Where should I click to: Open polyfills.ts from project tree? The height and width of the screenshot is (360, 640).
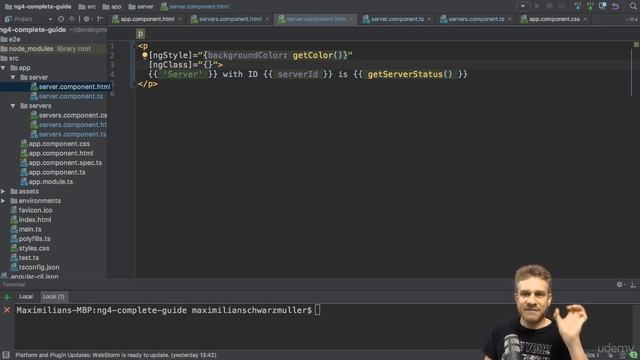coord(30,239)
